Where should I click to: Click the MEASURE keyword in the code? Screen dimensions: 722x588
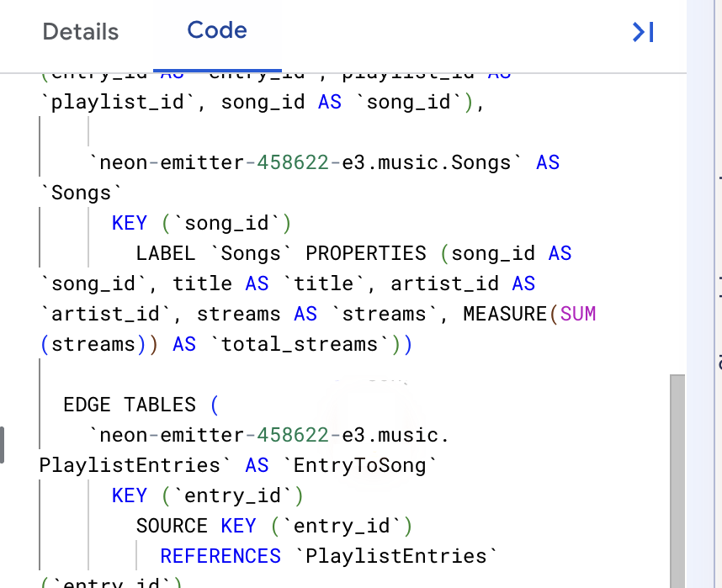(x=505, y=314)
